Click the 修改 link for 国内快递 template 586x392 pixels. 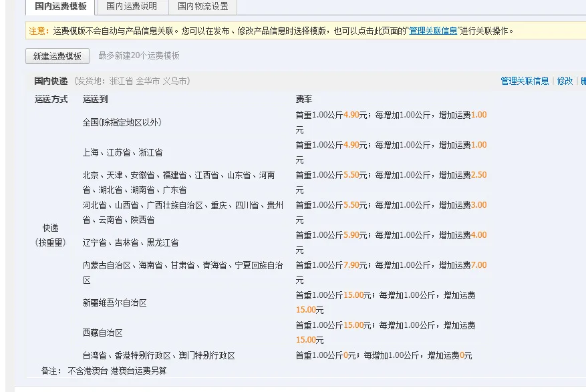pyautogui.click(x=565, y=81)
